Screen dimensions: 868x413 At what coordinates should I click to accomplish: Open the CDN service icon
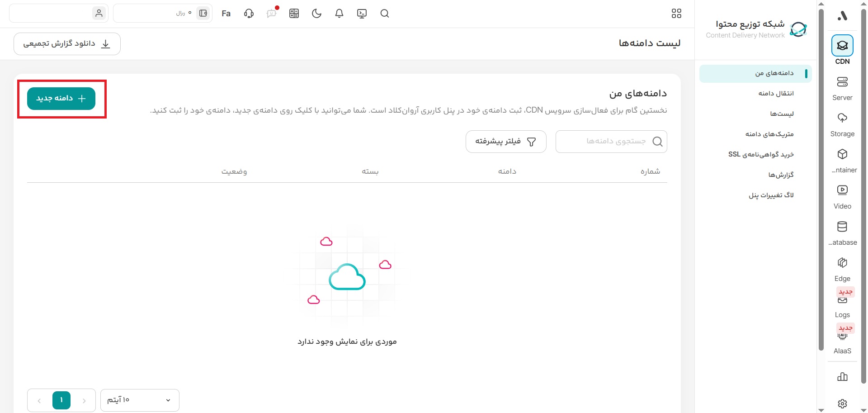[x=842, y=46]
